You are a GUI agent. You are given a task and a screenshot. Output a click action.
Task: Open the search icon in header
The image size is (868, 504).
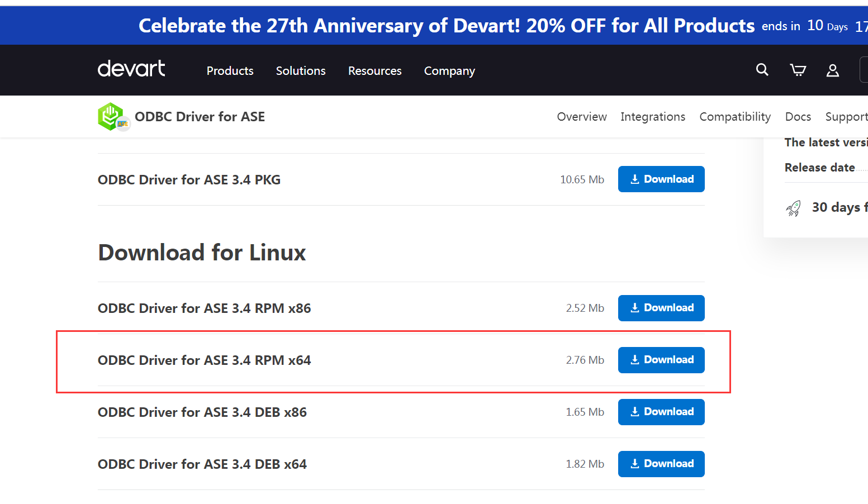tap(762, 69)
